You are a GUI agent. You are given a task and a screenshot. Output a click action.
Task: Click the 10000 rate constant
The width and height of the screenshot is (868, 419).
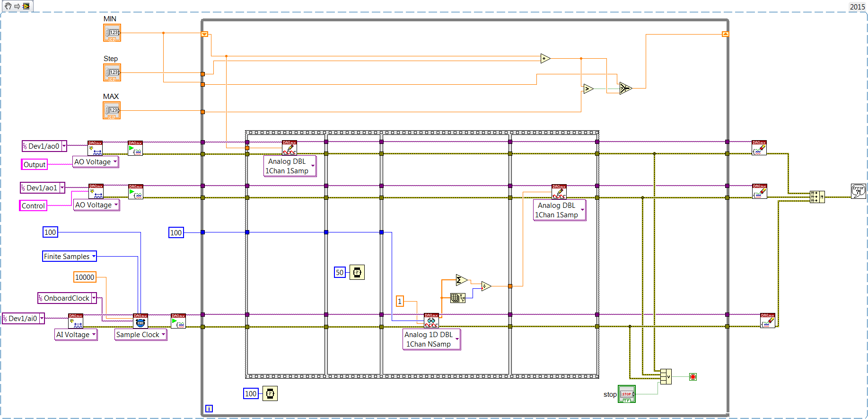(85, 277)
